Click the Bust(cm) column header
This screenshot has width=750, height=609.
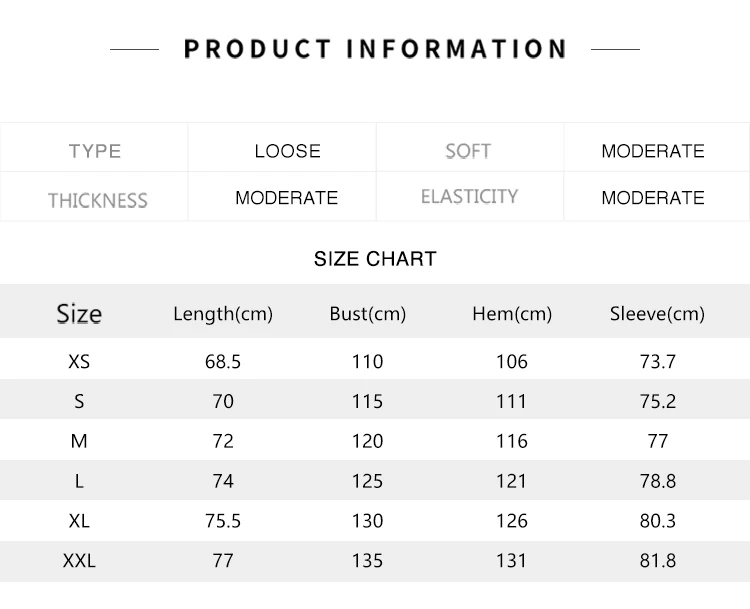coord(368,314)
